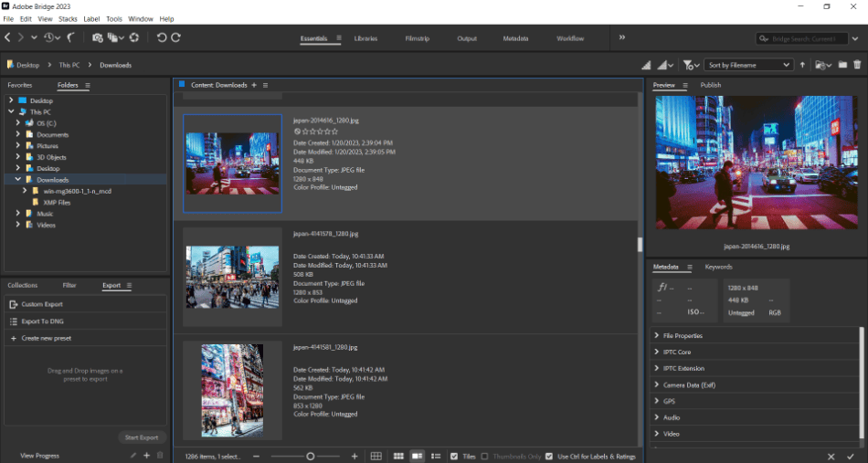The image size is (868, 463).
Task: Click the content panel vertical scrollbar
Action: pyautogui.click(x=640, y=244)
